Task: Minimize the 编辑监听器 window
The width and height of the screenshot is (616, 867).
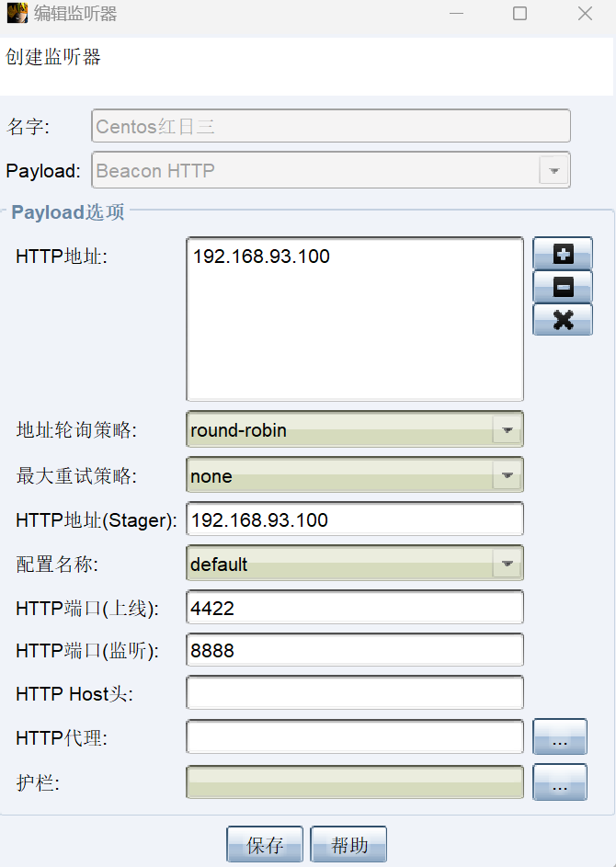Action: [454, 14]
